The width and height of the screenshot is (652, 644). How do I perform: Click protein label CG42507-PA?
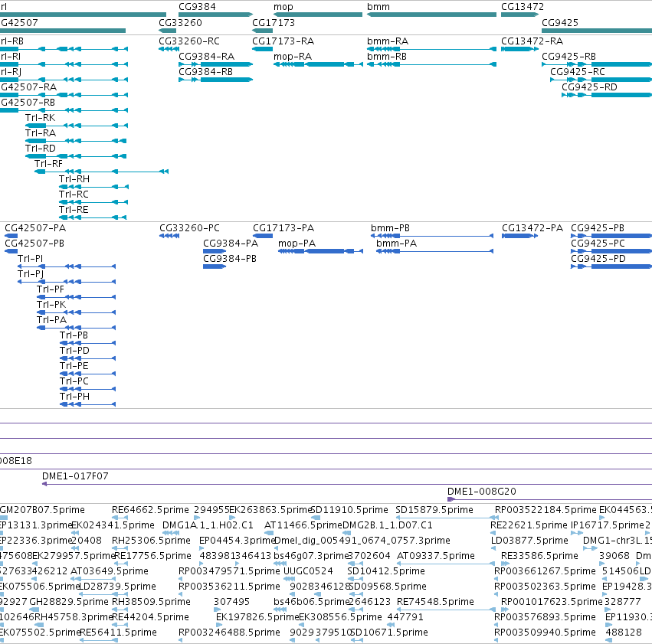pyautogui.click(x=35, y=228)
